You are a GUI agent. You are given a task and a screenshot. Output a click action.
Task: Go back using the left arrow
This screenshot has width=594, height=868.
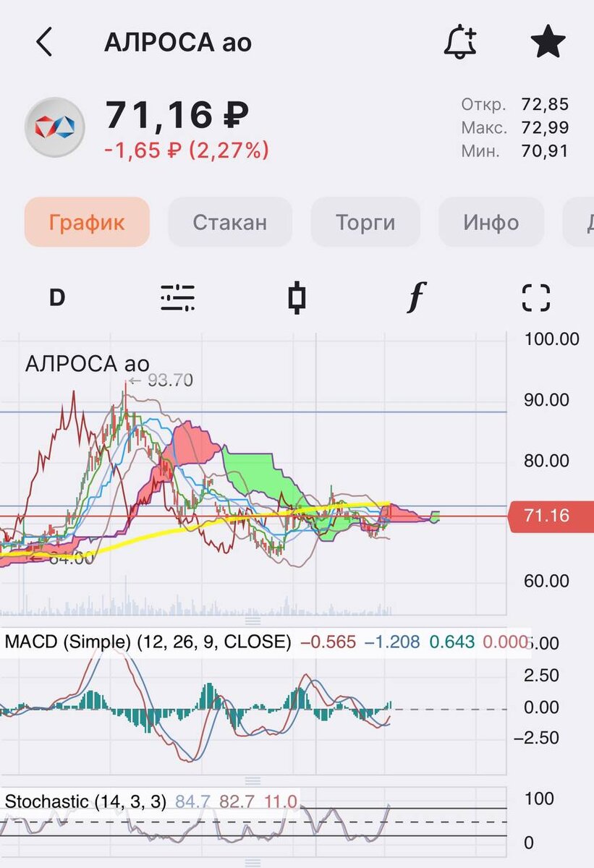pos(44,43)
